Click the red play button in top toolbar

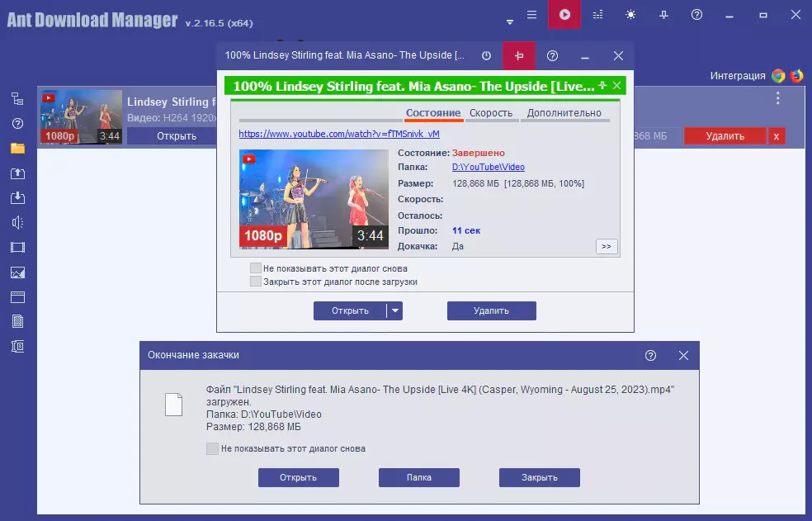click(x=564, y=15)
